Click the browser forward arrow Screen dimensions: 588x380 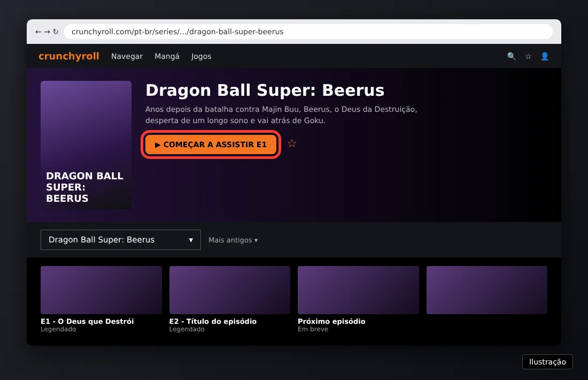[x=47, y=32]
